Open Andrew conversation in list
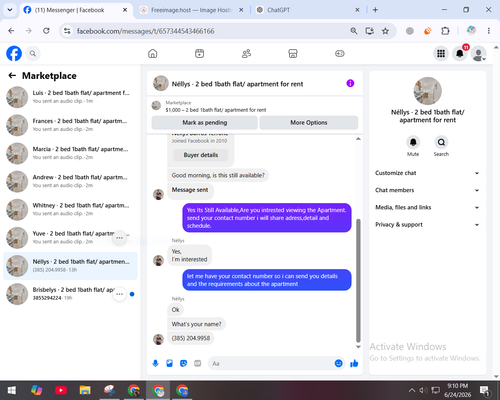Image resolution: width=500 pixels, height=400 pixels. tap(70, 181)
